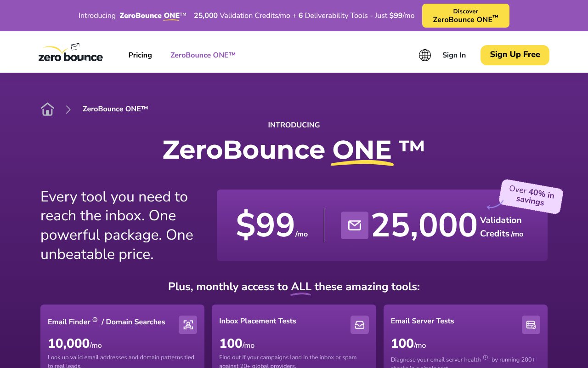This screenshot has width=588, height=368.
Task: Click the contact-search icon on the Email Finder card
Action: click(x=188, y=325)
